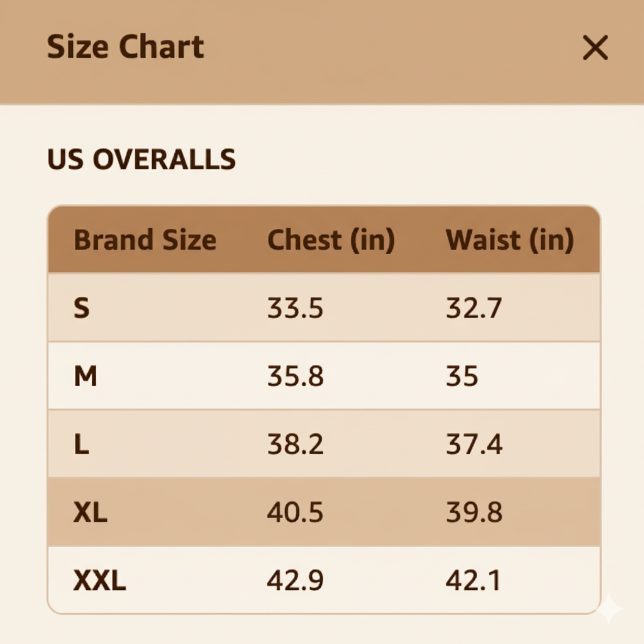Click the Size Chart title
This screenshot has height=644, width=644.
point(126,48)
